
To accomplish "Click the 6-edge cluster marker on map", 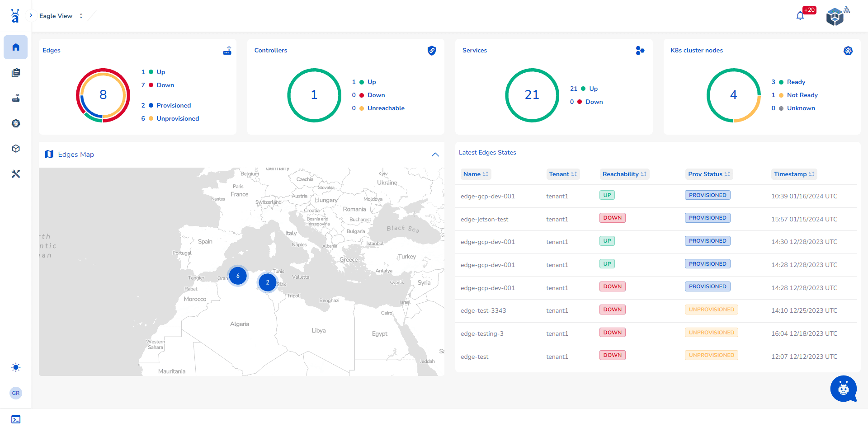I will 238,276.
